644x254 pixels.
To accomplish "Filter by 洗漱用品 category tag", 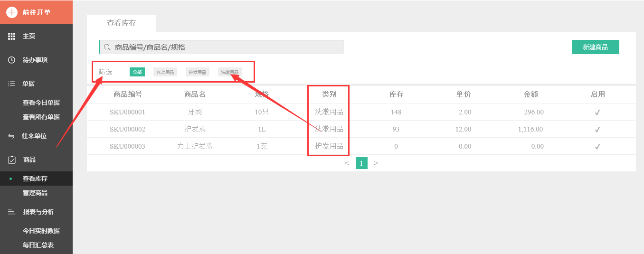I will pos(230,72).
